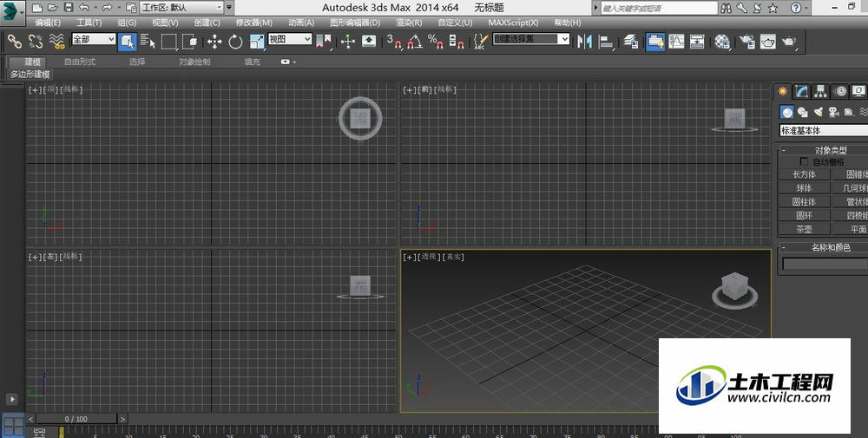This screenshot has height=438, width=868.
Task: Open the workspace dropdown 工作区: 默认
Action: (x=181, y=8)
